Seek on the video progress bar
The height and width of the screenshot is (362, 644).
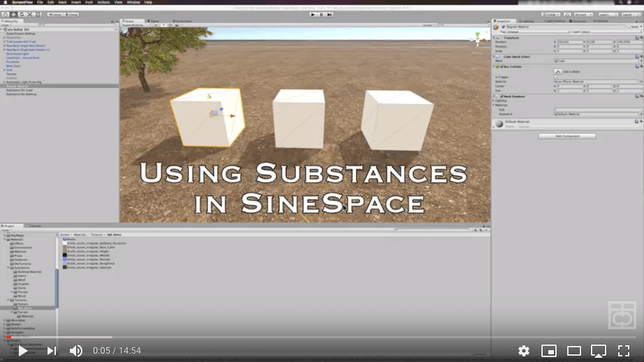[322, 337]
